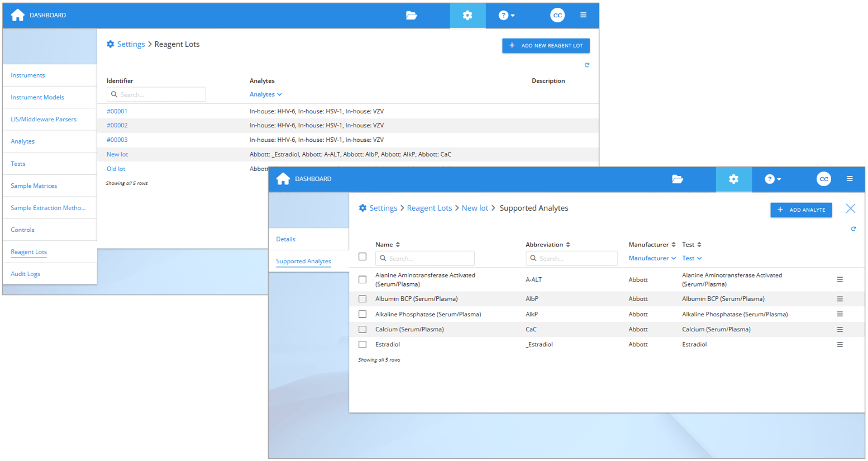Click the CC user avatar in the front window
Viewport: 868px width, 461px height.
pyautogui.click(x=823, y=179)
